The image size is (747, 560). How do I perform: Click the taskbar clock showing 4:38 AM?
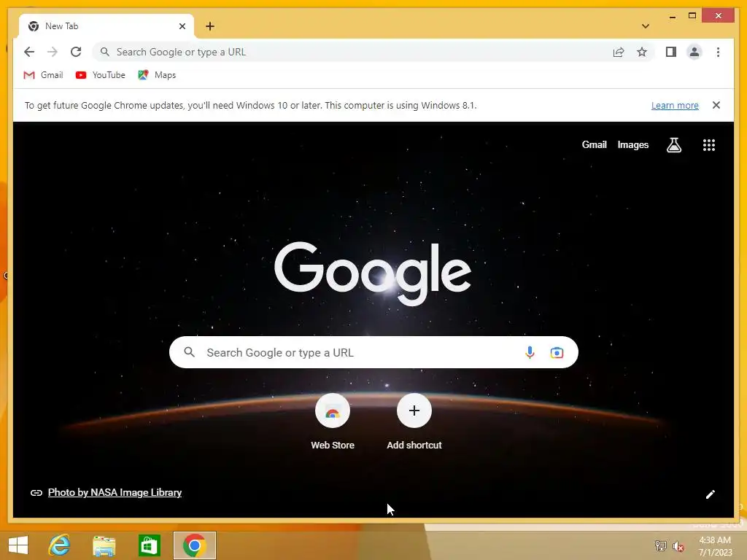(715, 546)
